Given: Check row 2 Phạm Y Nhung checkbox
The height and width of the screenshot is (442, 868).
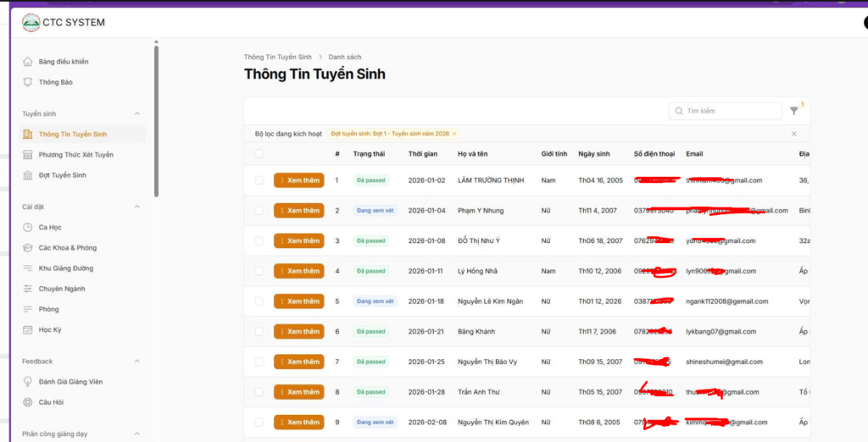Looking at the screenshot, I should pos(259,210).
